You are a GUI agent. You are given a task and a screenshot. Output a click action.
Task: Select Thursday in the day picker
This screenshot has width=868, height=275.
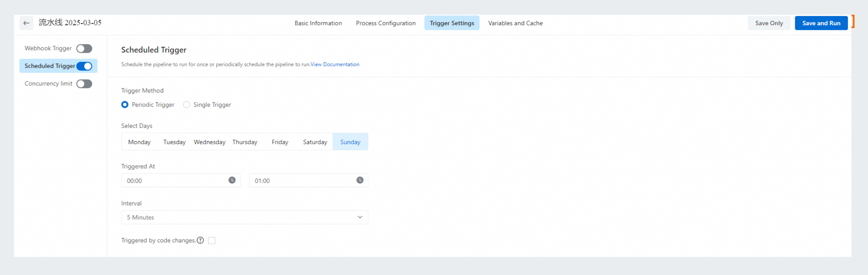coord(245,142)
